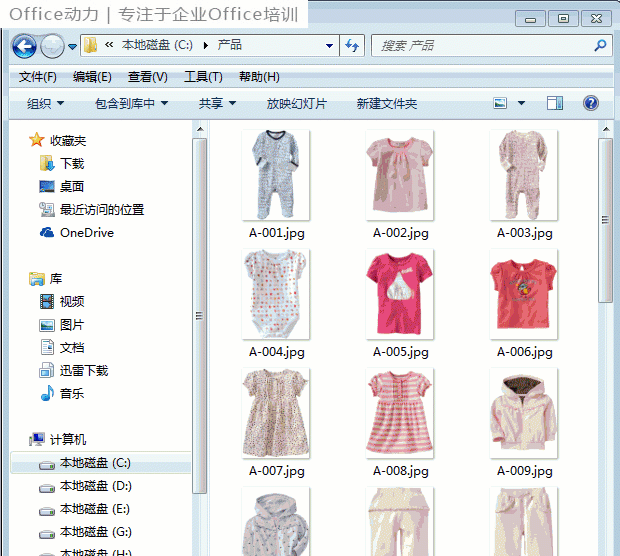Open the 包含到库中 dropdown
620x556 pixels.
pos(131,104)
